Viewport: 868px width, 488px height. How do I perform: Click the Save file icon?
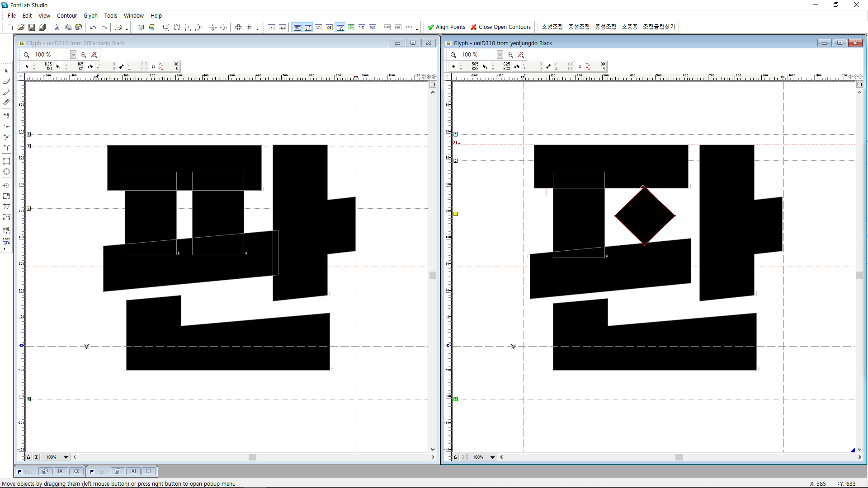pos(32,28)
